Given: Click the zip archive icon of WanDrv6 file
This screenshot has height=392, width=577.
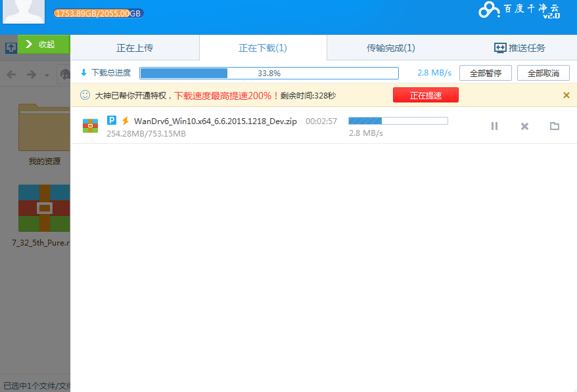Looking at the screenshot, I should pos(90,126).
